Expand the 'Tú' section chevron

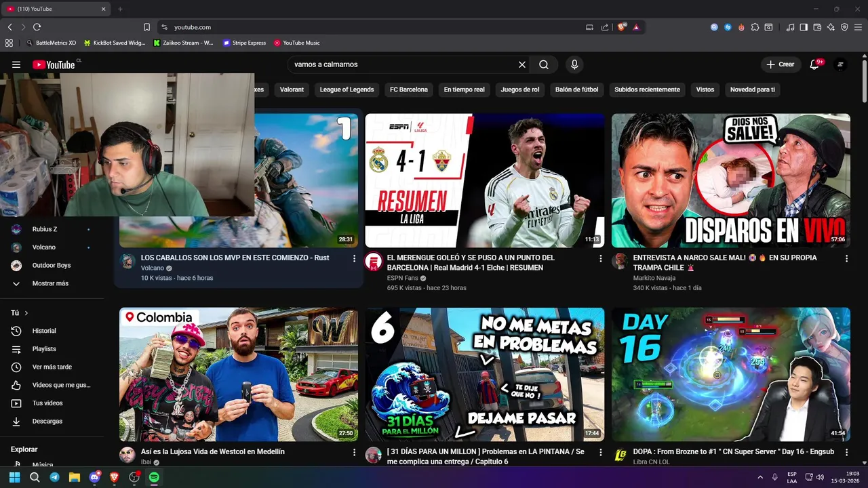point(26,313)
